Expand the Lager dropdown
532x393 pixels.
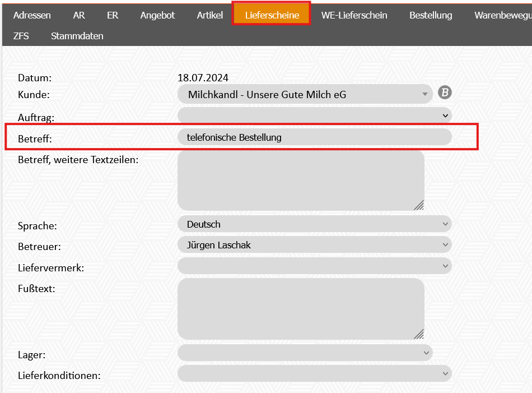coord(305,353)
